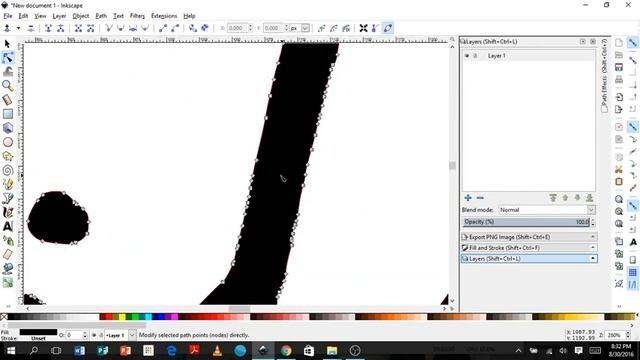Switch to Fill and Stroke panel
Viewport: 640px width, 360px height.
click(x=529, y=248)
